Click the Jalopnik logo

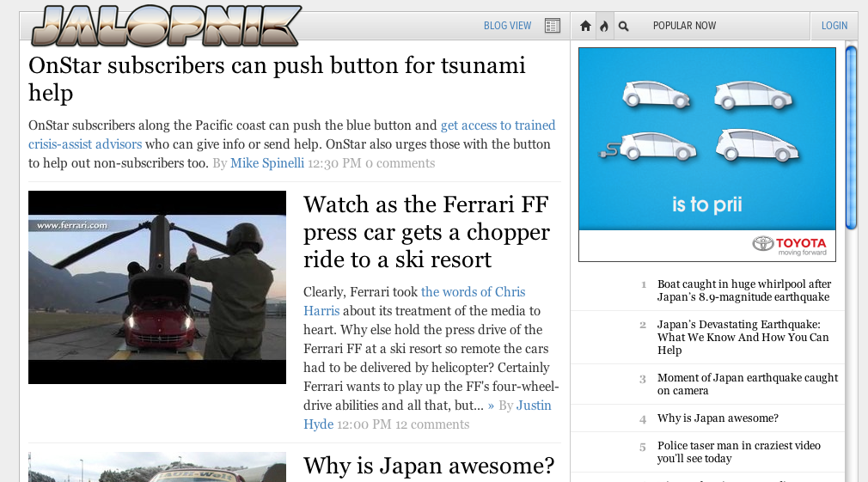tap(166, 26)
